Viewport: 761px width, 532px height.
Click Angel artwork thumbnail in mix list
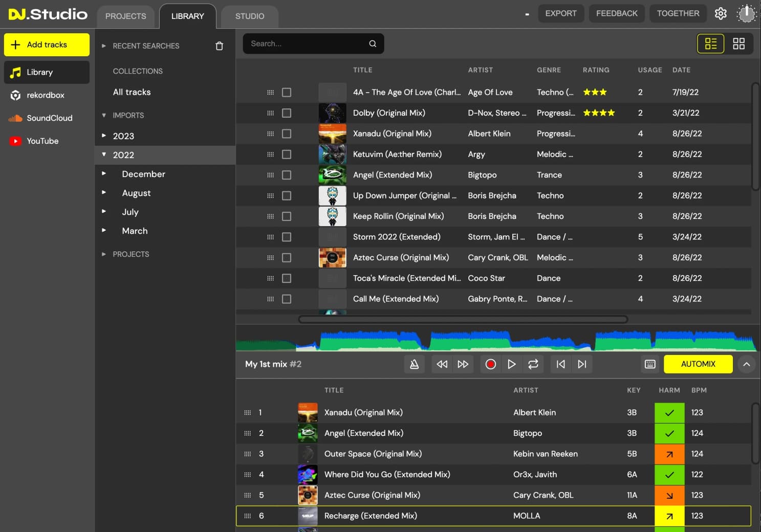click(x=308, y=433)
